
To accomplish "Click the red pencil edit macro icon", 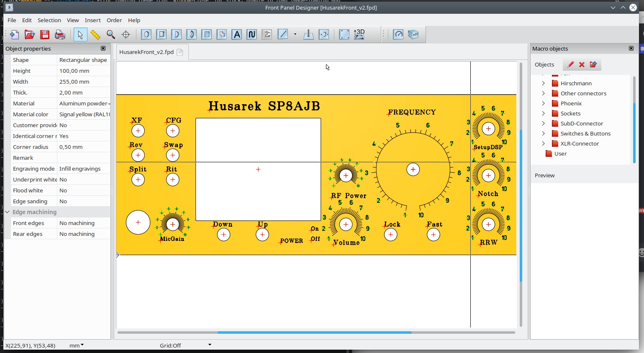I will pos(570,64).
